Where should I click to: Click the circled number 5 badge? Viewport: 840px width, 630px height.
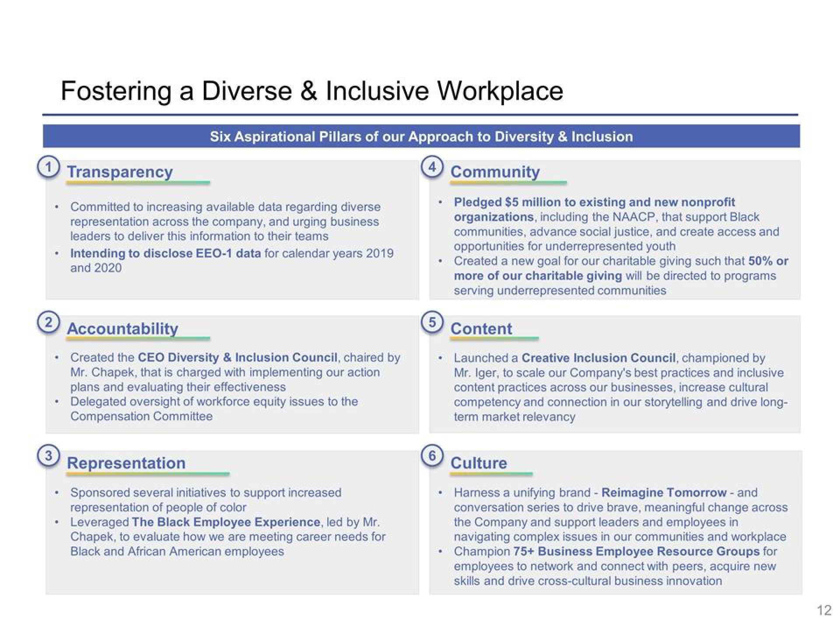point(432,323)
